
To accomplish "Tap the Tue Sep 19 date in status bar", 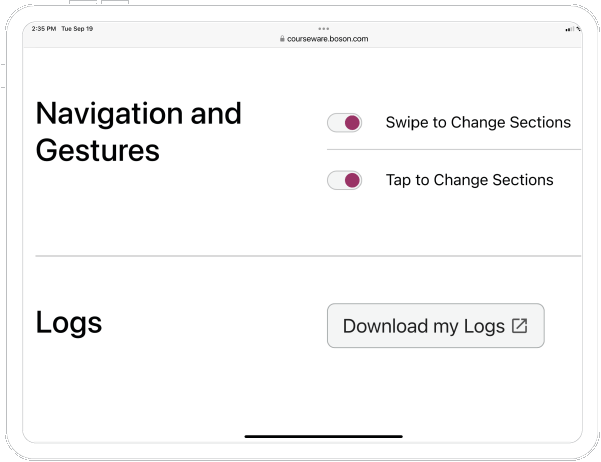I will pos(77,29).
